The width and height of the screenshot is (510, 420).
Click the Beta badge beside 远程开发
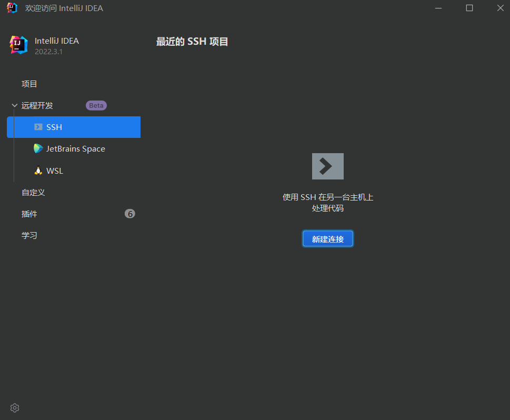pos(96,105)
